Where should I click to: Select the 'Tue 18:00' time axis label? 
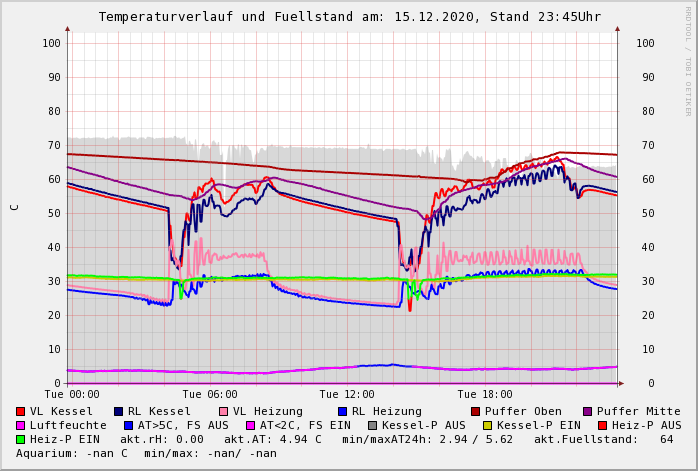tap(485, 394)
